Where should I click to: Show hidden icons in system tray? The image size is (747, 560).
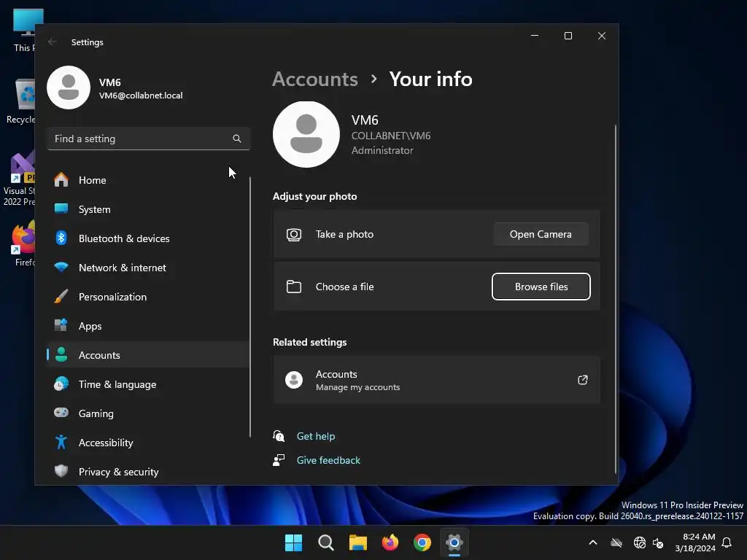(593, 542)
